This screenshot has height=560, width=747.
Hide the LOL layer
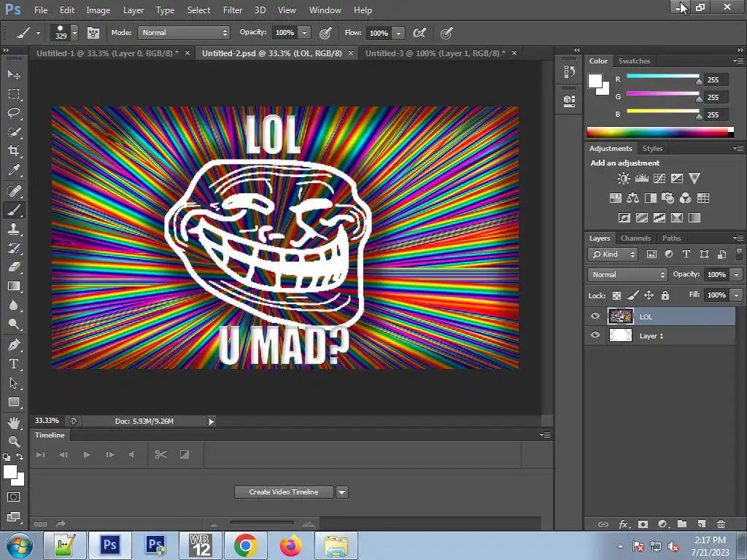click(x=595, y=316)
